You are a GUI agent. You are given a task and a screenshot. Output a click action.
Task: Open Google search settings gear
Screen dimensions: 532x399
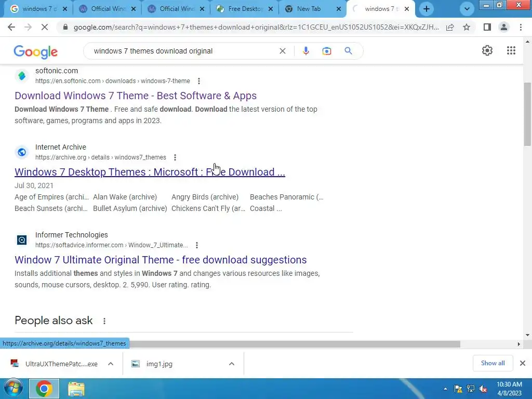pos(487,50)
